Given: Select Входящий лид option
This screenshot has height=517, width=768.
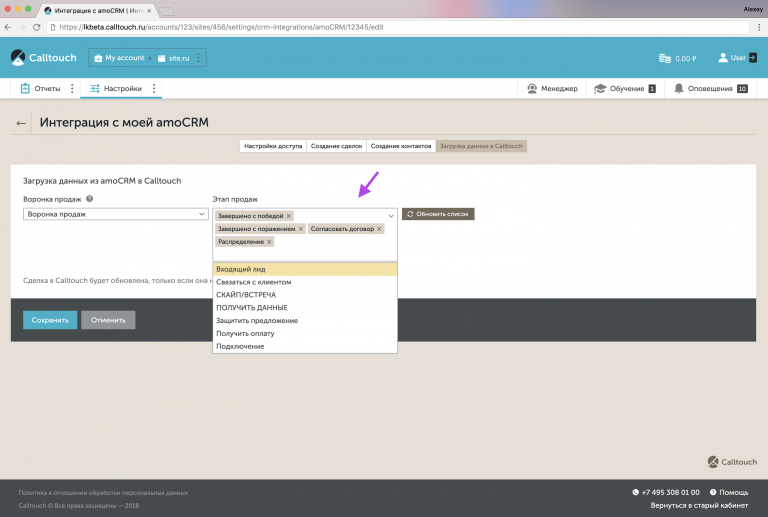Looking at the screenshot, I should click(305, 269).
